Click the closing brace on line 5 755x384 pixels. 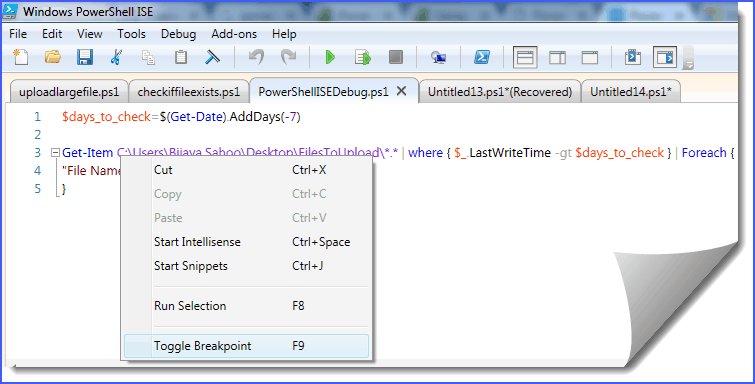coord(64,189)
